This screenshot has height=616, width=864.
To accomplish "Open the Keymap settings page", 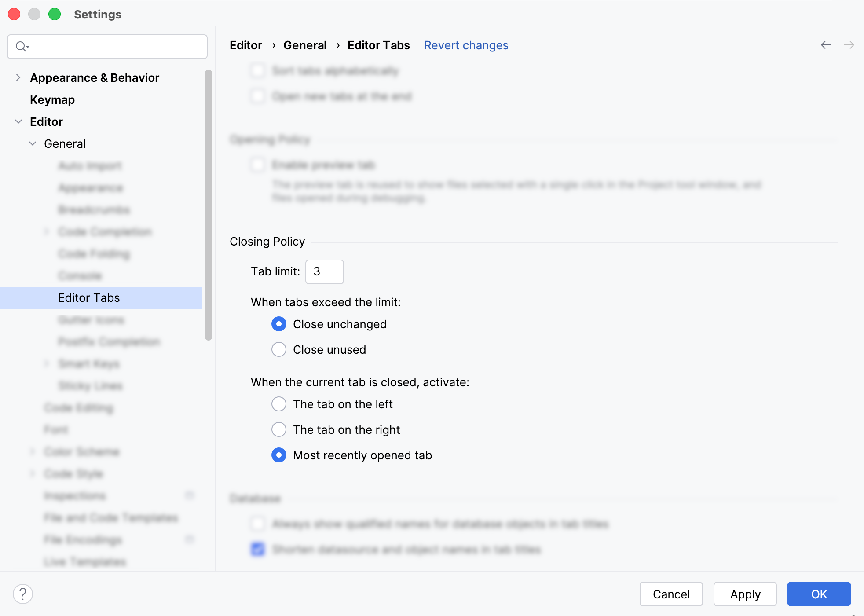I will coord(52,100).
